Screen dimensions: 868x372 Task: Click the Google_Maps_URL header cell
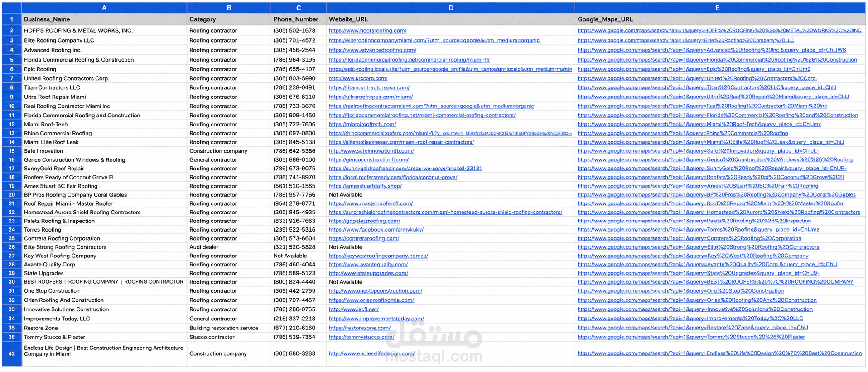[x=720, y=19]
